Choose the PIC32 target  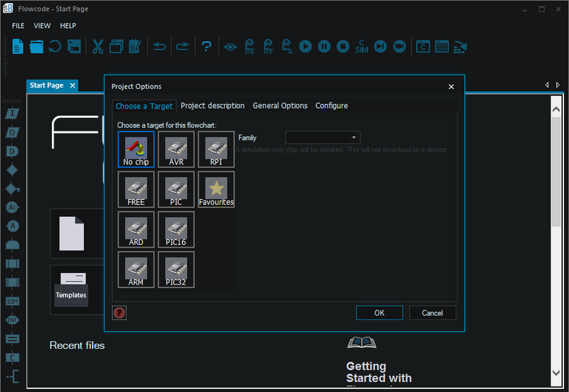176,270
